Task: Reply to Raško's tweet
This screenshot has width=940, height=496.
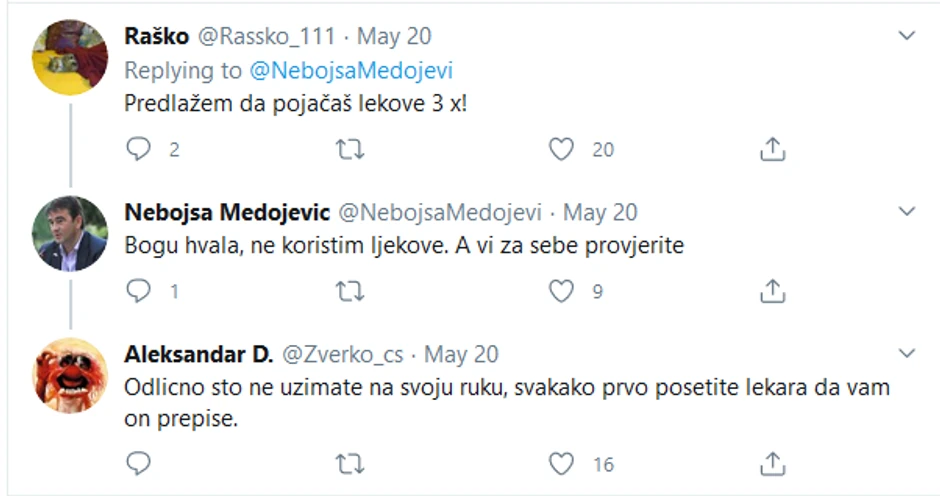Action: 140,150
